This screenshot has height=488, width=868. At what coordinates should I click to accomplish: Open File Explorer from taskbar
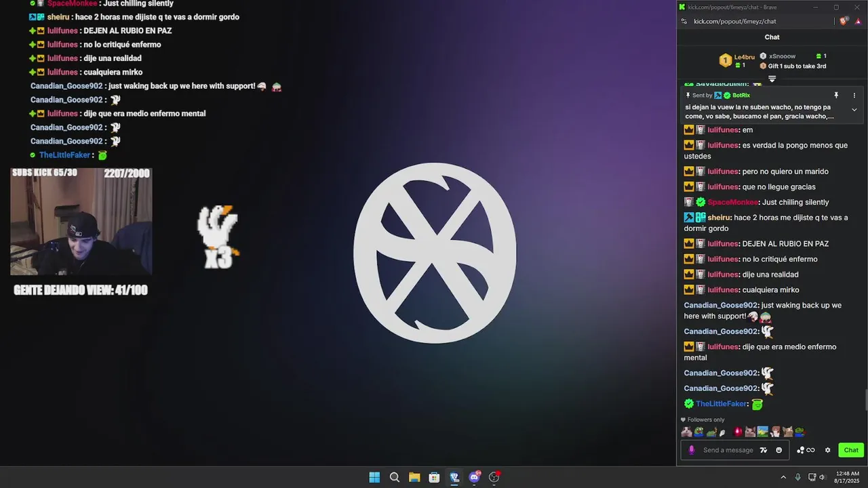coord(414,477)
